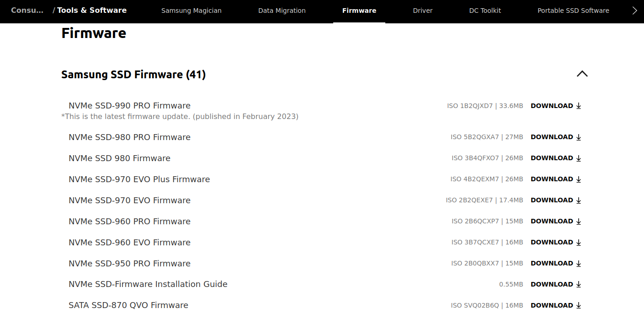Click the Tools & Software breadcrumb
This screenshot has height=314, width=644.
(x=92, y=10)
